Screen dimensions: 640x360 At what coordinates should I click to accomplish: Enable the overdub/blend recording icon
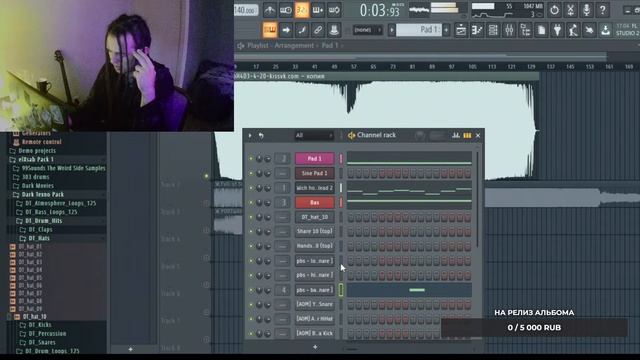(318, 10)
